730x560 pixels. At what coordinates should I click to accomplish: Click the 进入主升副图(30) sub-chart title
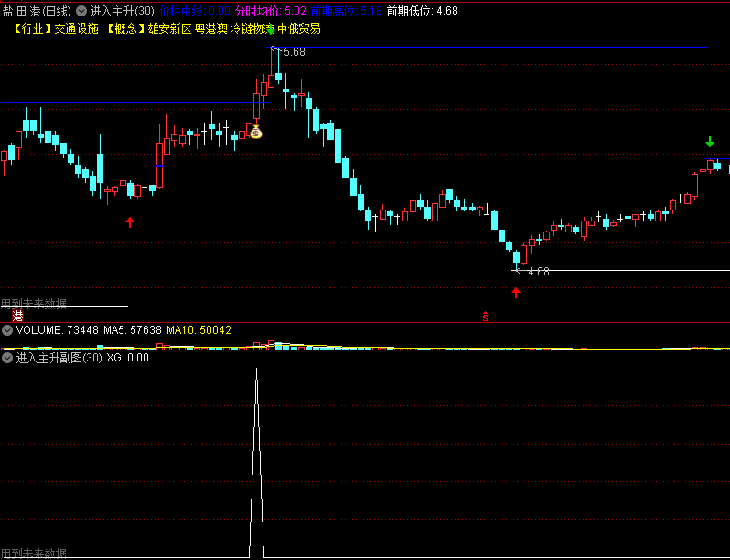(x=59, y=358)
